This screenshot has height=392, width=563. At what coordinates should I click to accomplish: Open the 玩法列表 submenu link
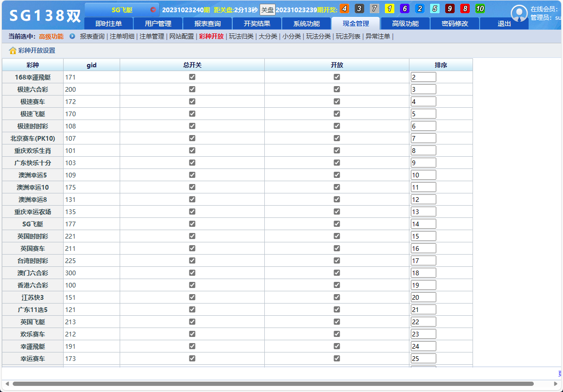coord(348,37)
